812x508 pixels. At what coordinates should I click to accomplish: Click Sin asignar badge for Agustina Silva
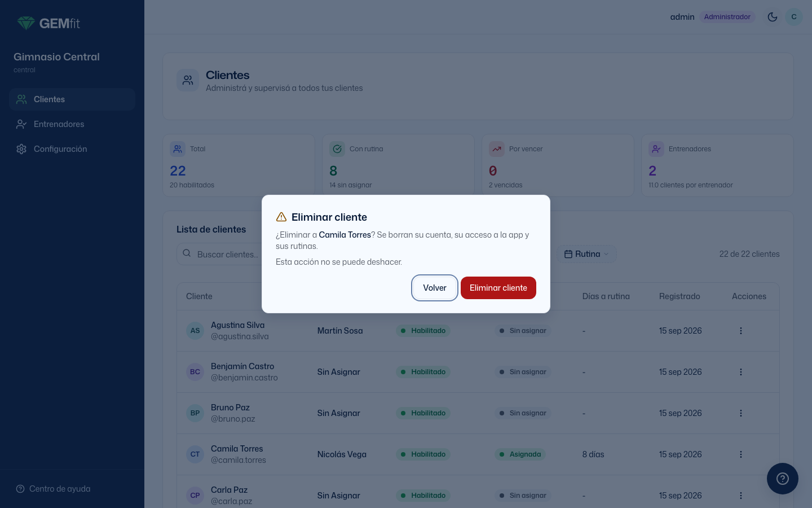[x=523, y=331]
